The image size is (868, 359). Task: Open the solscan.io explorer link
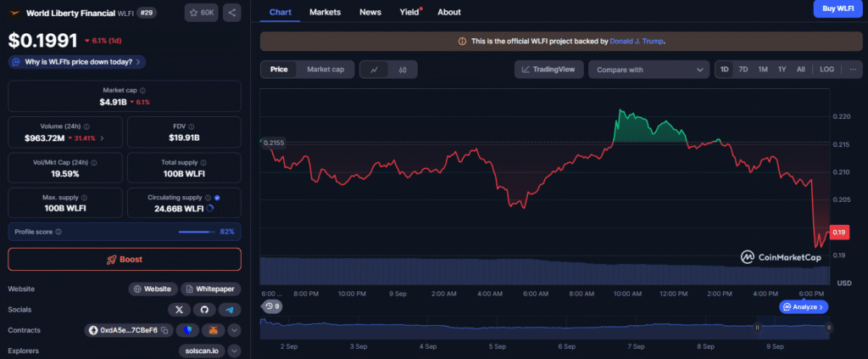point(202,351)
